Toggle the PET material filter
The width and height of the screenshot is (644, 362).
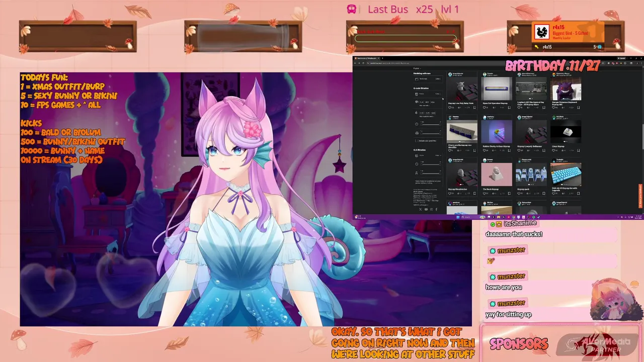[427, 102]
